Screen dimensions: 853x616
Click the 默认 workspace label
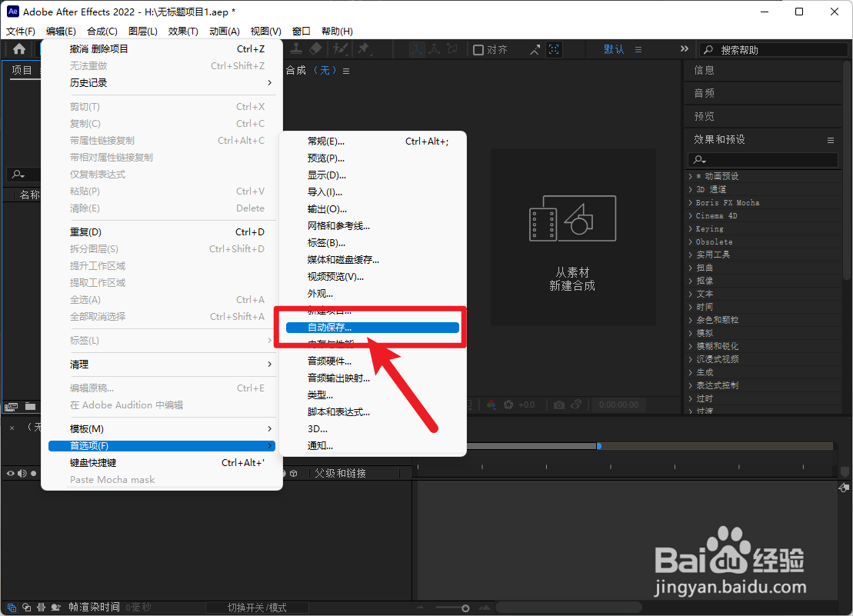click(614, 49)
